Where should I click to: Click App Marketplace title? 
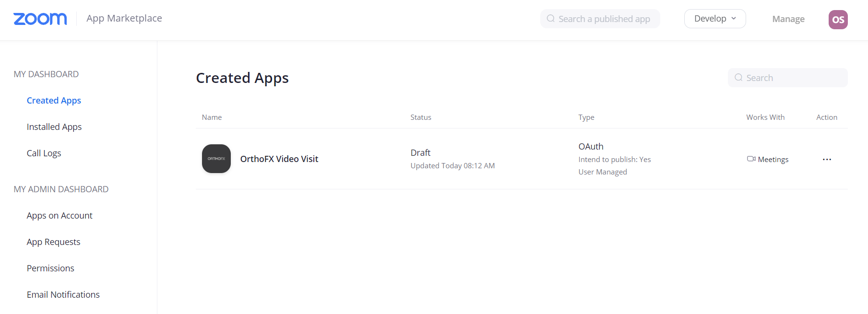pos(124,18)
